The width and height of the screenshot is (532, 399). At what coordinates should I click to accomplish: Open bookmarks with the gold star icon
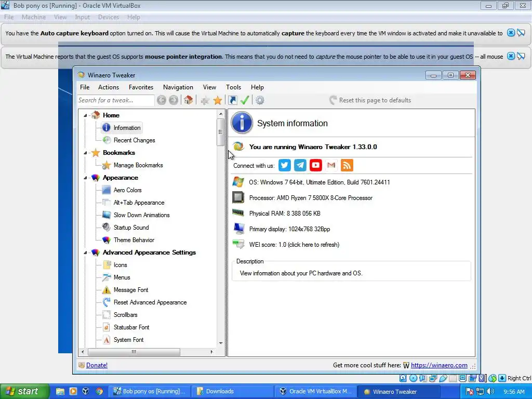pyautogui.click(x=218, y=100)
